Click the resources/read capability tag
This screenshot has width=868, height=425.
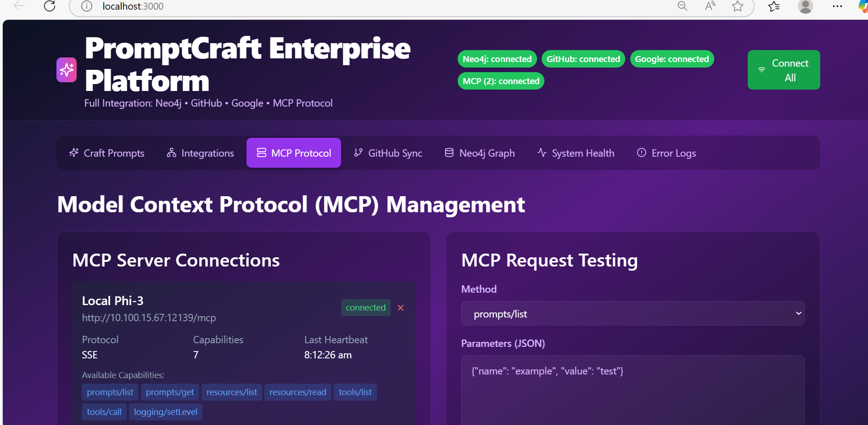click(298, 392)
